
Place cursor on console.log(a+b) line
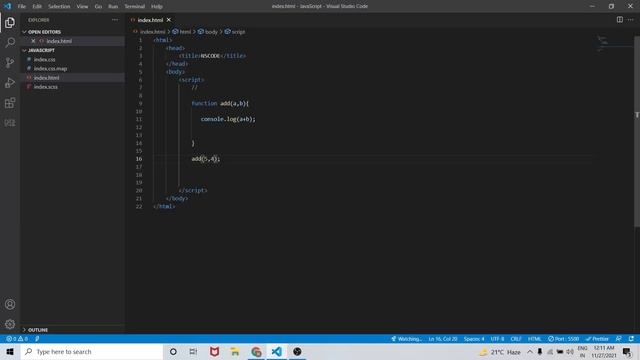228,119
